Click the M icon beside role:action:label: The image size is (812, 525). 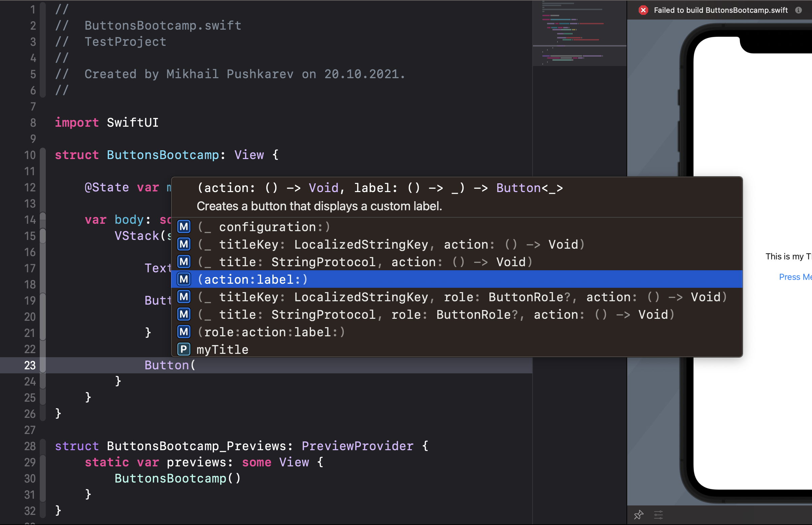tap(183, 332)
